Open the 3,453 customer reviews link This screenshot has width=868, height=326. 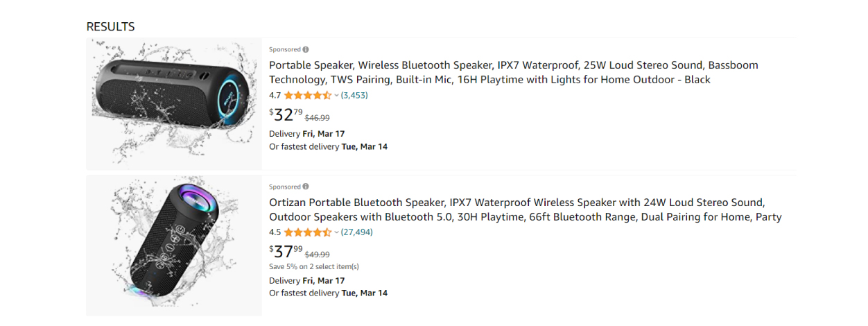(x=354, y=96)
